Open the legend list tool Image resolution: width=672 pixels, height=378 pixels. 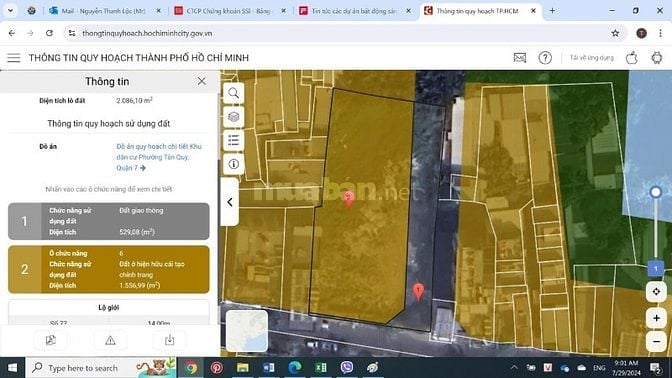click(x=234, y=140)
